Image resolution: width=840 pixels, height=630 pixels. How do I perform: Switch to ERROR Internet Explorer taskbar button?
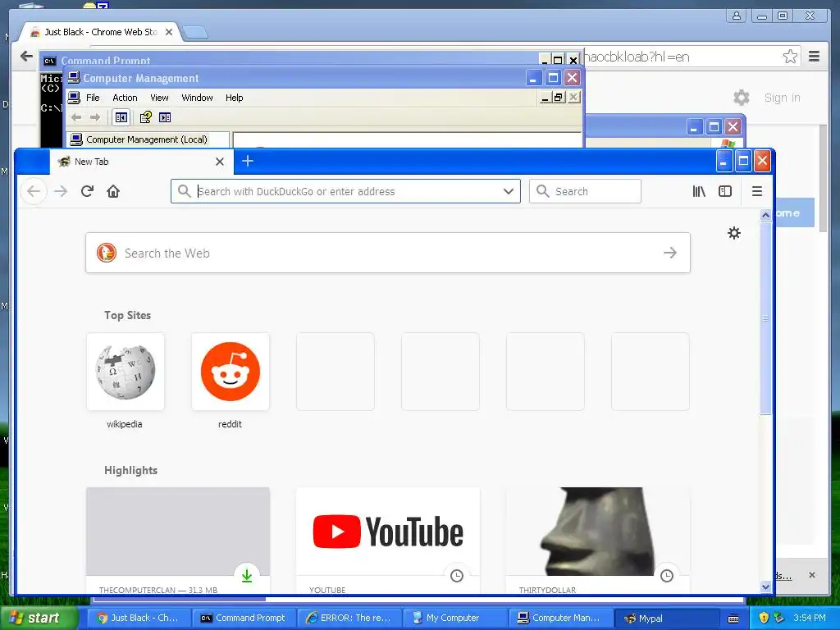click(x=348, y=618)
